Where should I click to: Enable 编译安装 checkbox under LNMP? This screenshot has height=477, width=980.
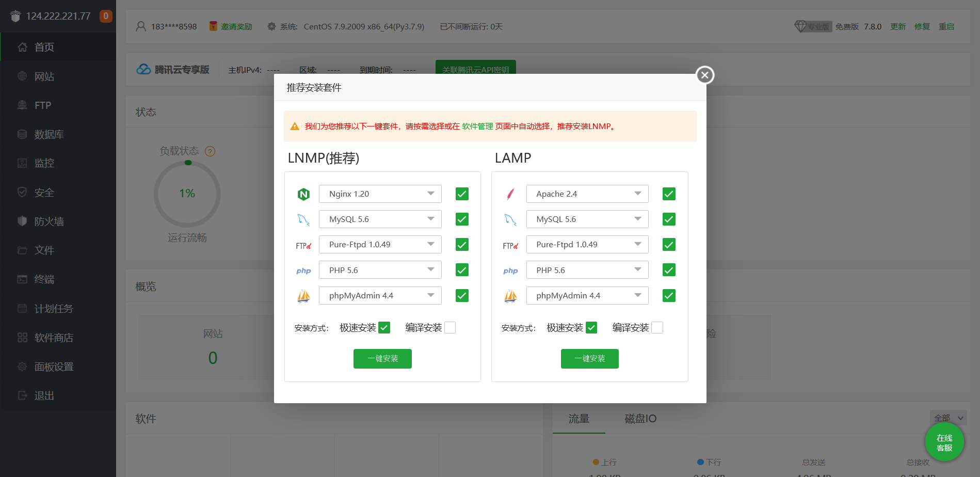[450, 328]
